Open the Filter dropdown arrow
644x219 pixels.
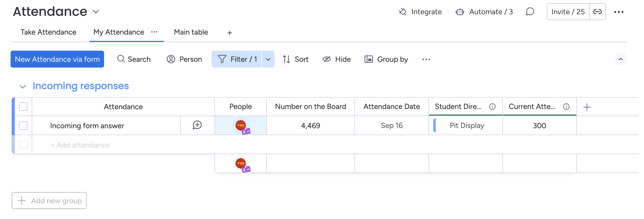[268, 59]
